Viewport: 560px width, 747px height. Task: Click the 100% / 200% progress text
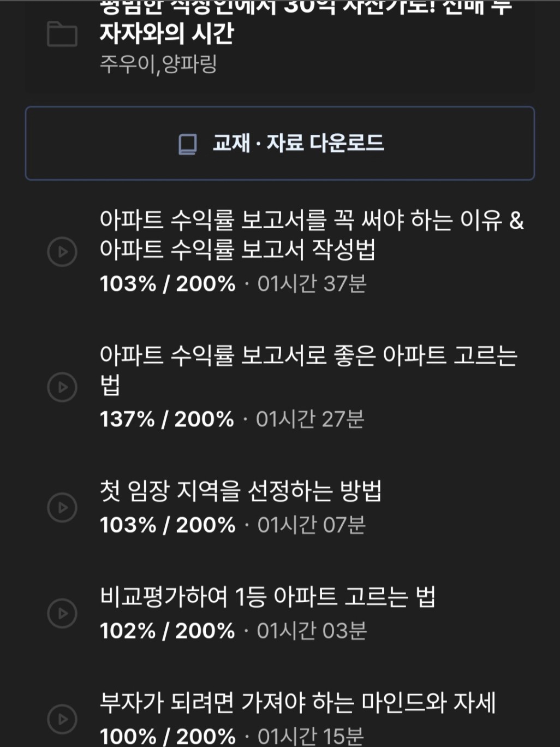point(167,736)
